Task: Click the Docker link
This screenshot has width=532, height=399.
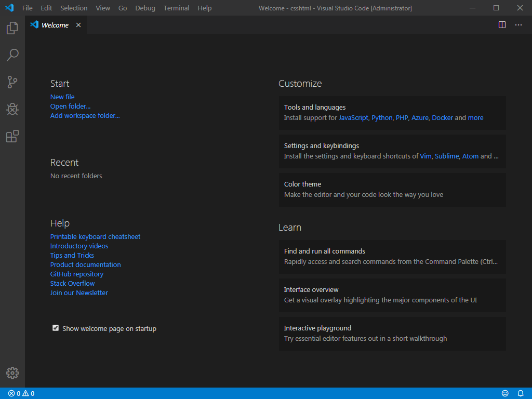Action: coord(442,118)
